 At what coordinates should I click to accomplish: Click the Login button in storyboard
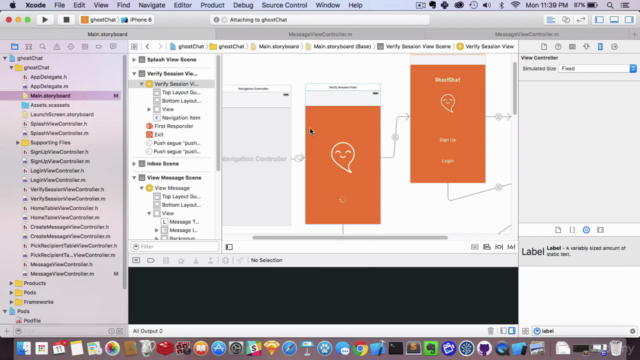pyautogui.click(x=448, y=161)
